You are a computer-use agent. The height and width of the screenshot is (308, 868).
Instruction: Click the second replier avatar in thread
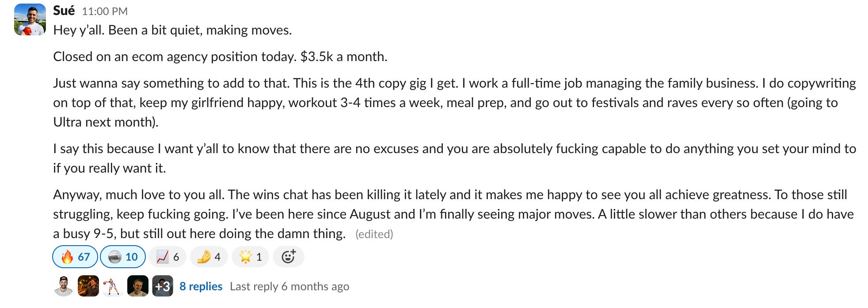pyautogui.click(x=88, y=286)
